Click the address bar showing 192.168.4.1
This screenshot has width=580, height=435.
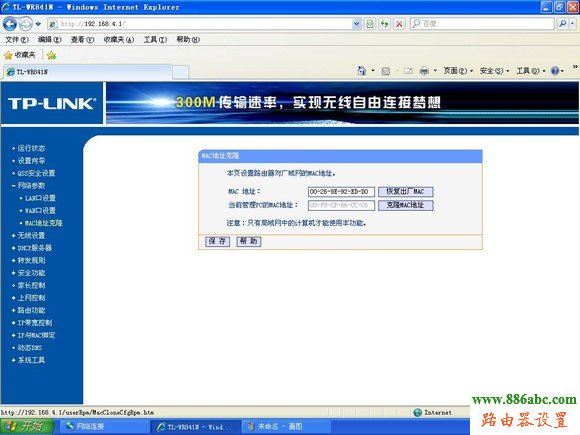(x=200, y=24)
